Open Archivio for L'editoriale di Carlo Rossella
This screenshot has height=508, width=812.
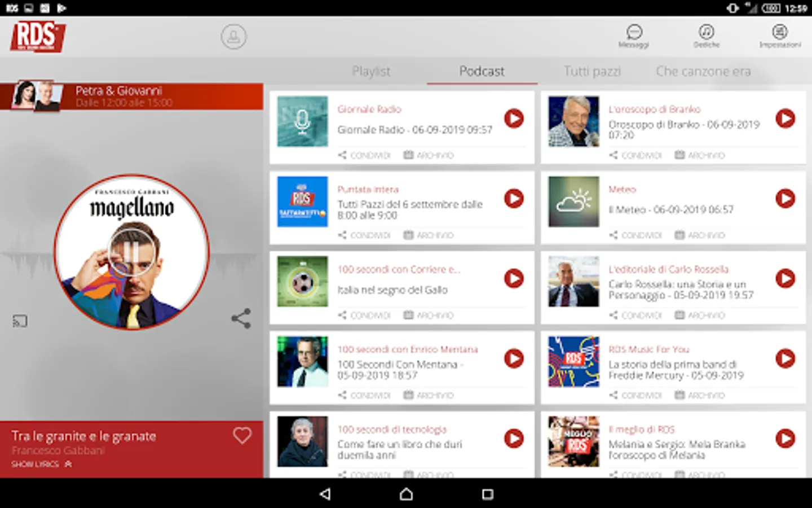[x=700, y=316]
